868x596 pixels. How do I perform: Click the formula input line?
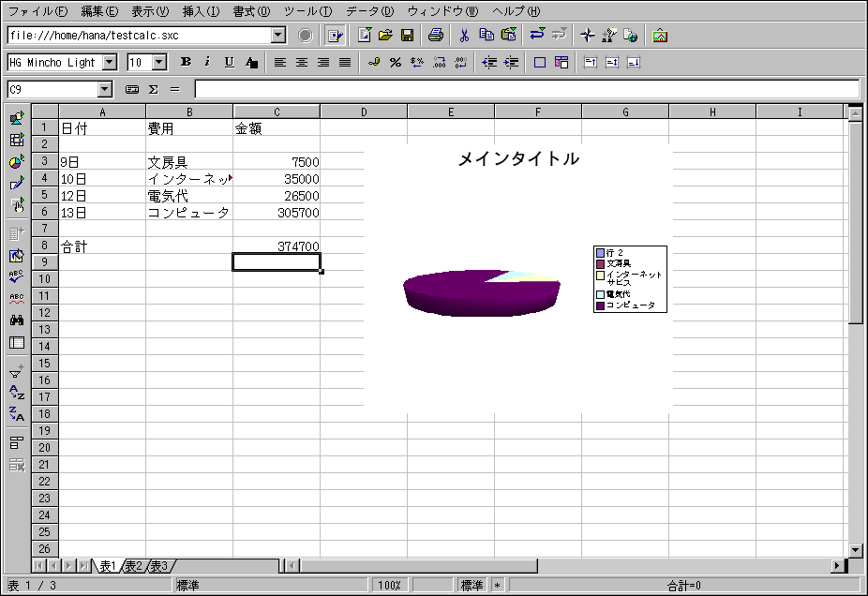pyautogui.click(x=525, y=90)
